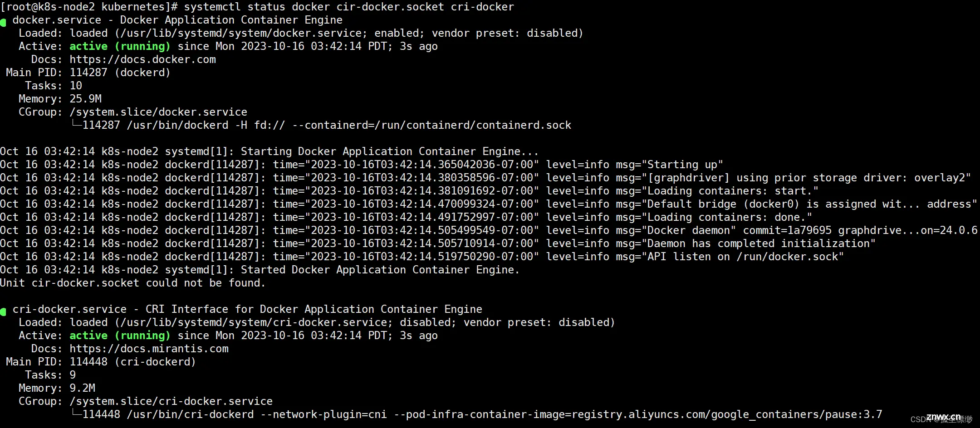This screenshot has height=428, width=980.
Task: Select 'docker.service - Docker Application Container Engine' header
Action: (x=177, y=20)
